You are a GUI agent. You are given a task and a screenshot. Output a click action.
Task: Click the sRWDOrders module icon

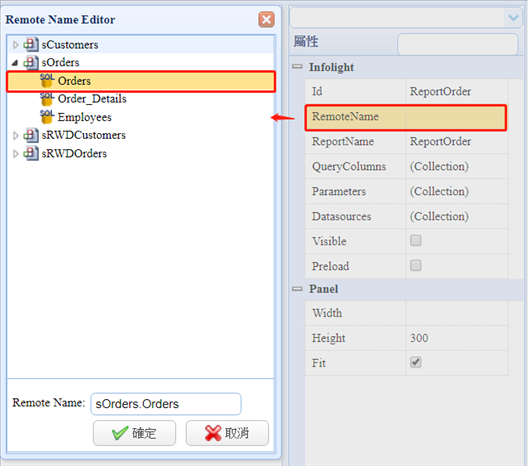(x=31, y=153)
